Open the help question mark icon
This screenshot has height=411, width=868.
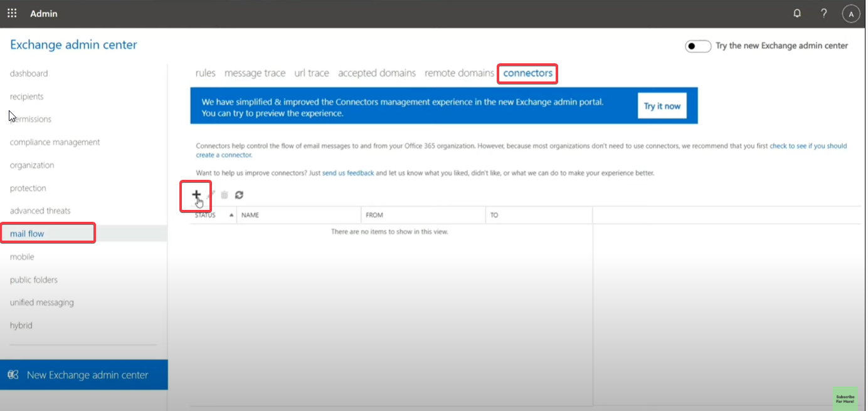[824, 13]
